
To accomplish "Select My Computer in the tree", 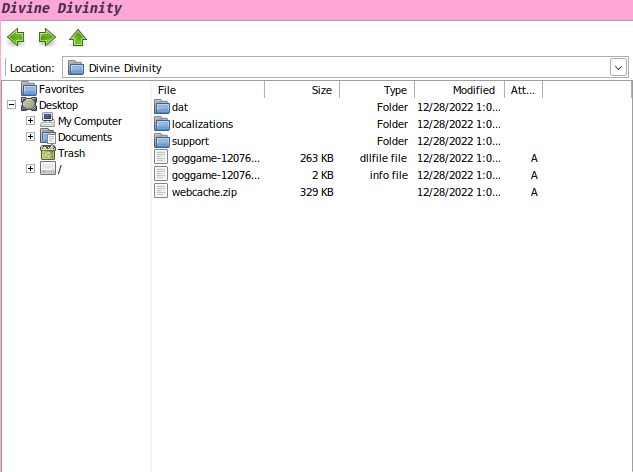I will pos(90,121).
